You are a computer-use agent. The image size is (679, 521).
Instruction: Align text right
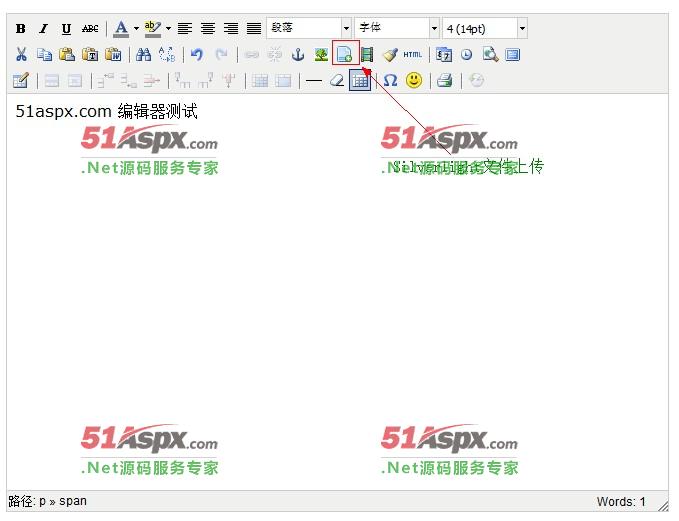tap(231, 29)
